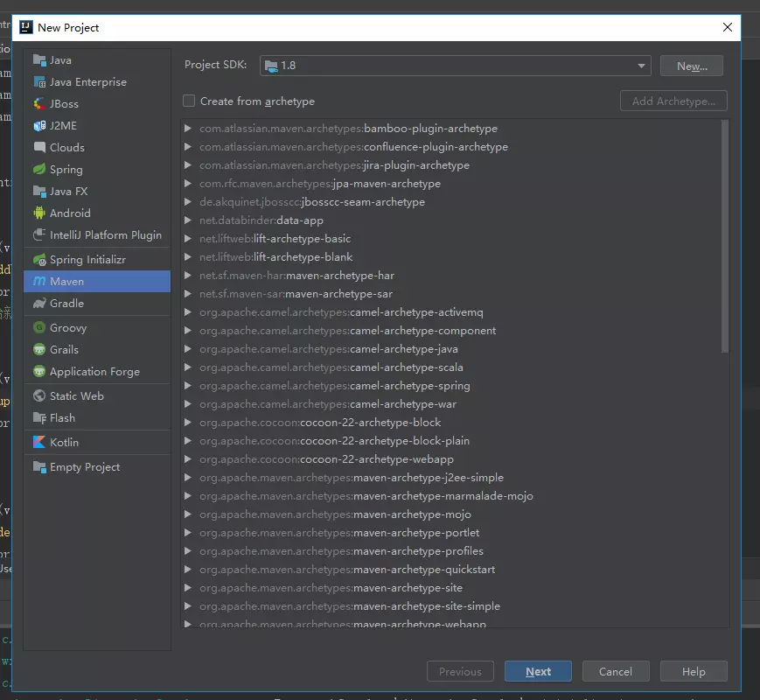Screen dimensions: 760x700
Task: Expand lift-archetype-basic node
Action: (x=187, y=239)
